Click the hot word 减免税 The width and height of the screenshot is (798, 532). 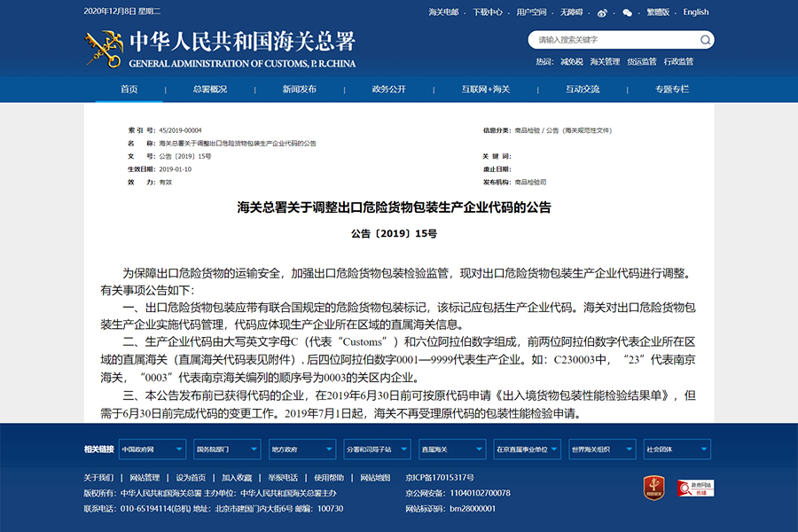point(572,61)
